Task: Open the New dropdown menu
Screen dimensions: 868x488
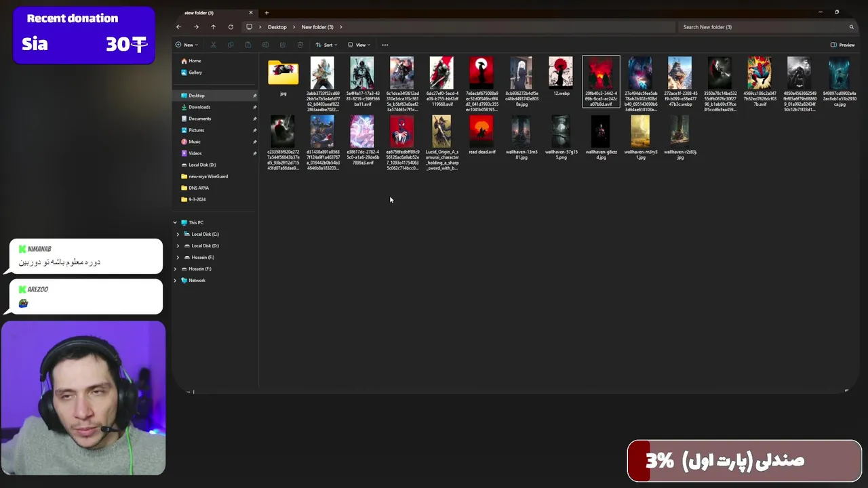Action: point(185,45)
